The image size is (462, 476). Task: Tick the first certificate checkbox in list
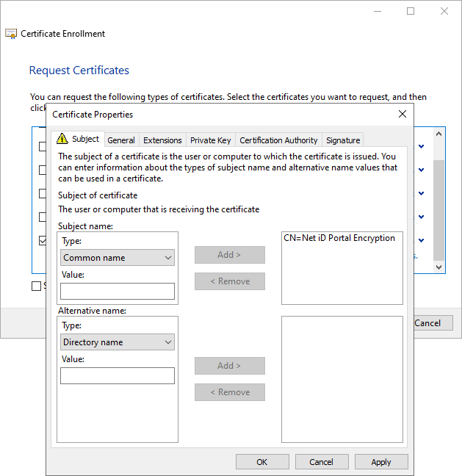(43, 146)
